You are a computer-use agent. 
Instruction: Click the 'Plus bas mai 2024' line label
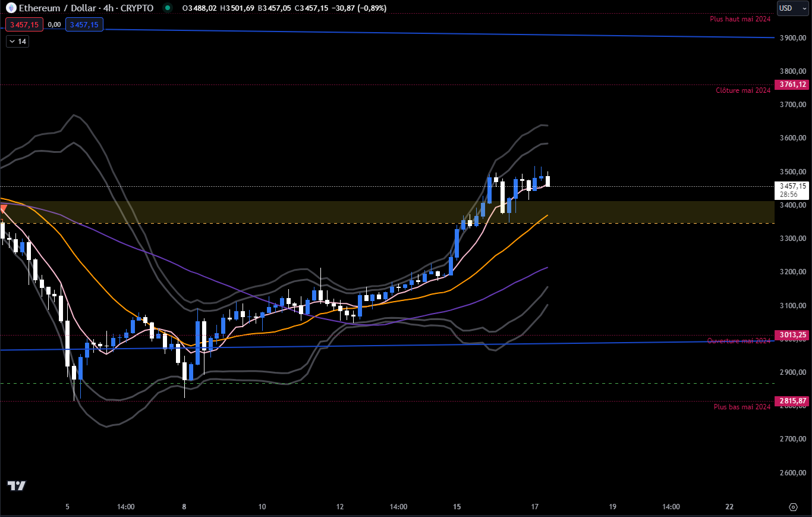coord(742,406)
